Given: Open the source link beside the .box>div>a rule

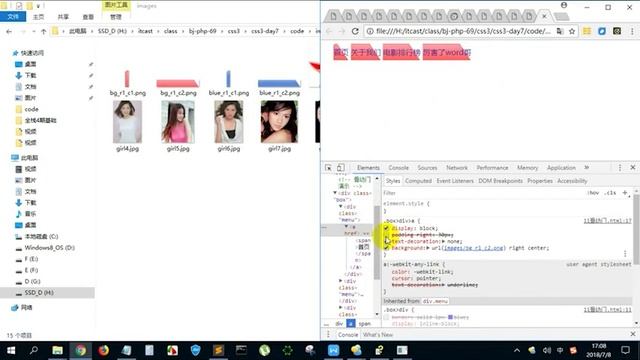Looking at the screenshot, I should click(x=607, y=221).
